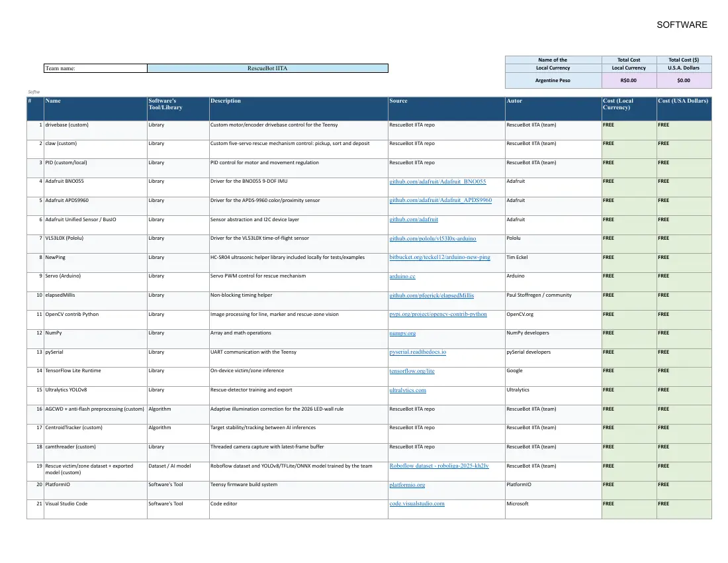Select the team name field 'RescueBot IITA'
This screenshot has width=728, height=563.
pos(267,68)
